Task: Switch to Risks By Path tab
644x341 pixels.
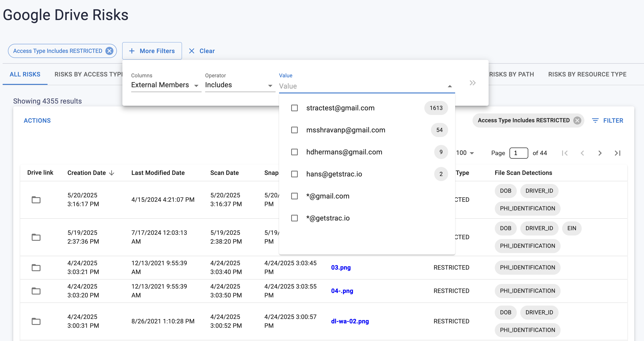Action: tap(511, 74)
